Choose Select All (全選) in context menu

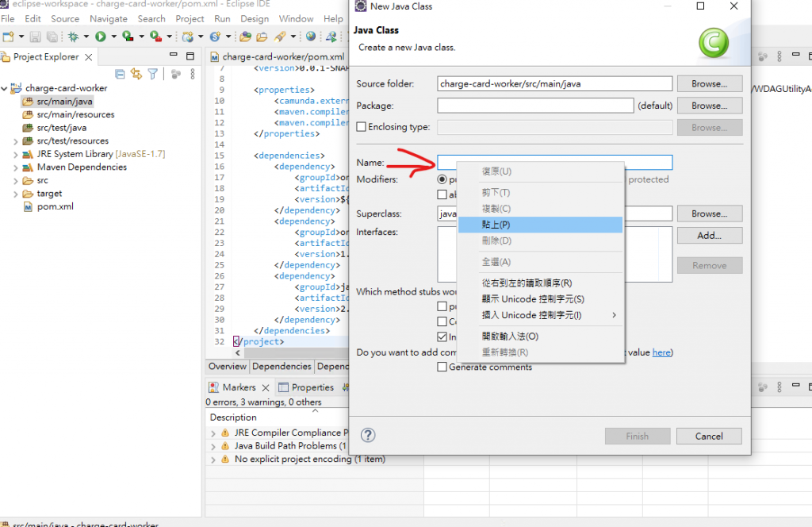click(x=540, y=262)
